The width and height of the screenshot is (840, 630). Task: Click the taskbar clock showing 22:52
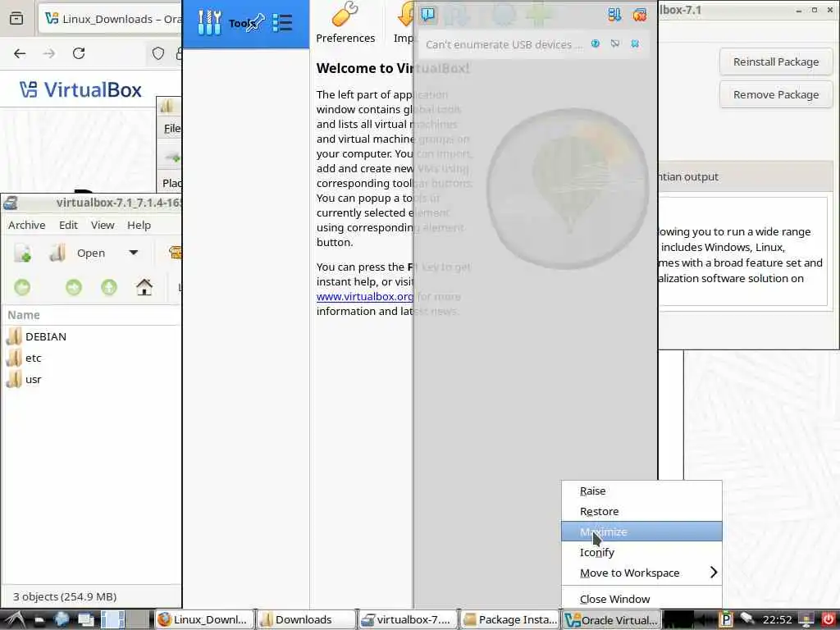click(x=778, y=620)
